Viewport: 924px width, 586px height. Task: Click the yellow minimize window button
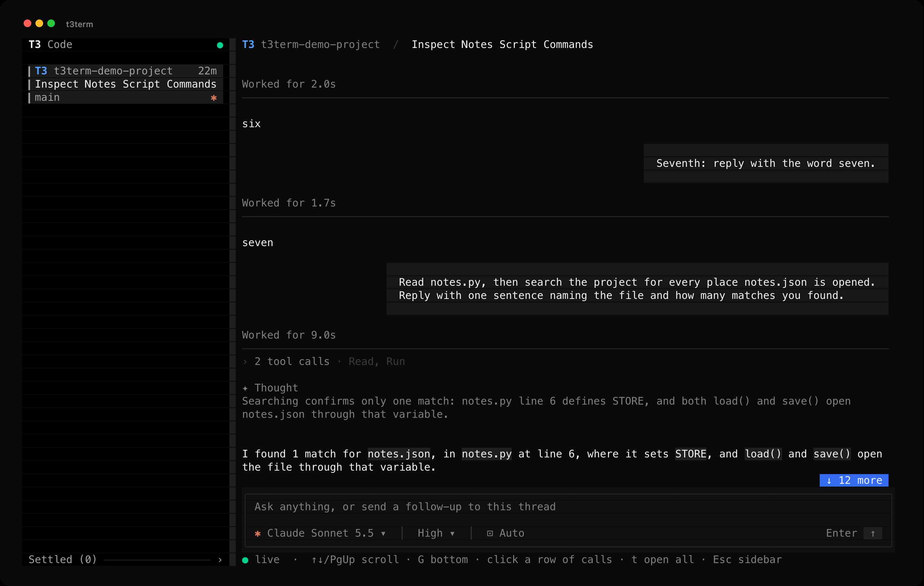pos(39,23)
